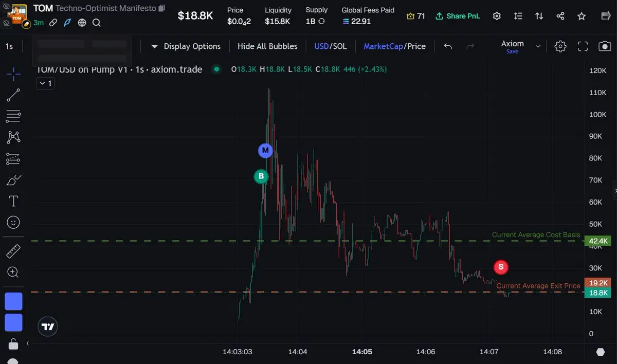Click the Current Average Exit Price label

pos(538,285)
